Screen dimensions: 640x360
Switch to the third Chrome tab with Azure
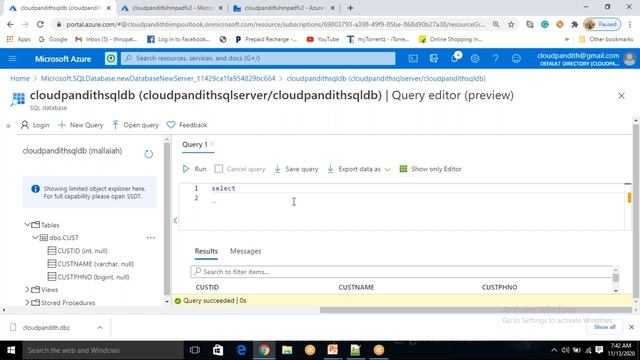(x=283, y=8)
